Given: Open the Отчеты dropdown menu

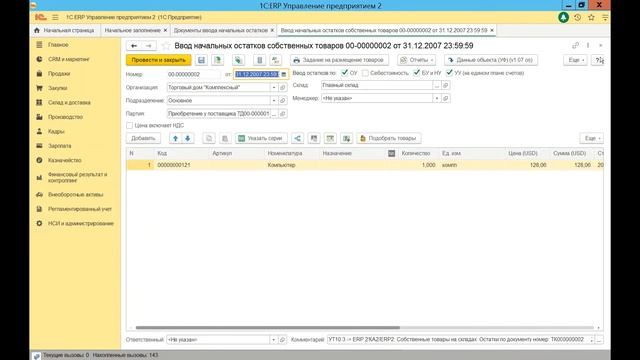Looking at the screenshot, I should 416,60.
